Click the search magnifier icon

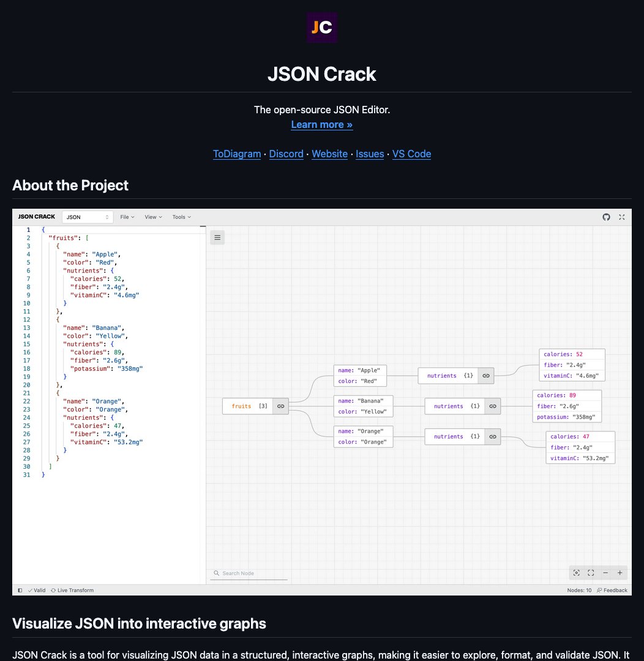coord(216,573)
